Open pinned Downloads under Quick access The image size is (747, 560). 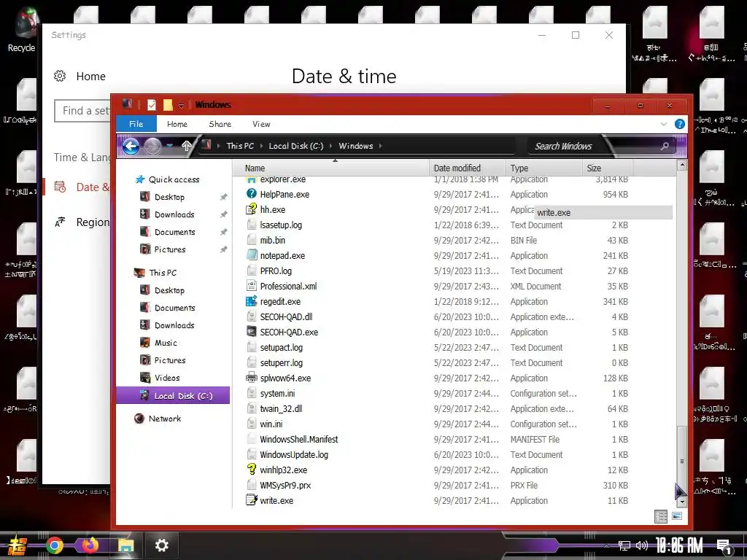click(x=174, y=214)
